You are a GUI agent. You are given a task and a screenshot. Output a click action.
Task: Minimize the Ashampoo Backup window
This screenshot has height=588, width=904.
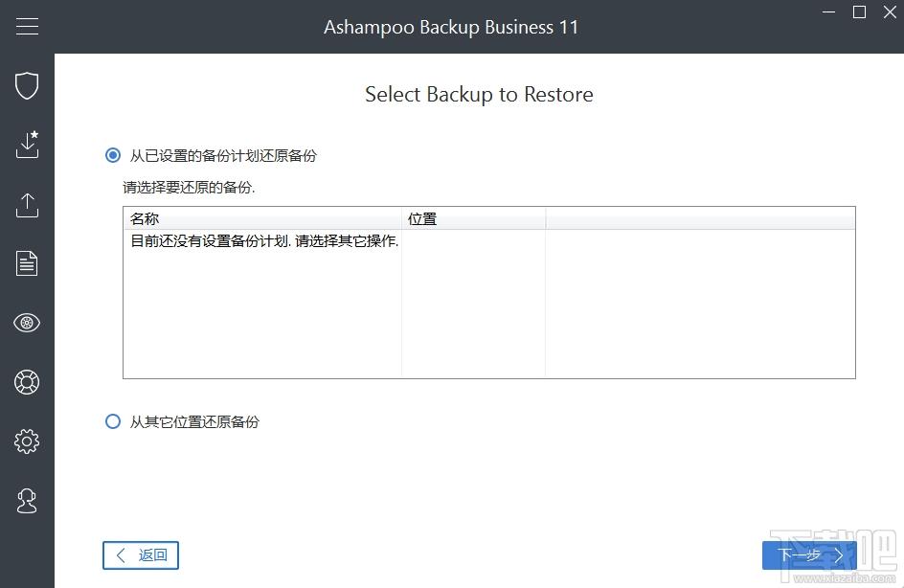pyautogui.click(x=829, y=12)
